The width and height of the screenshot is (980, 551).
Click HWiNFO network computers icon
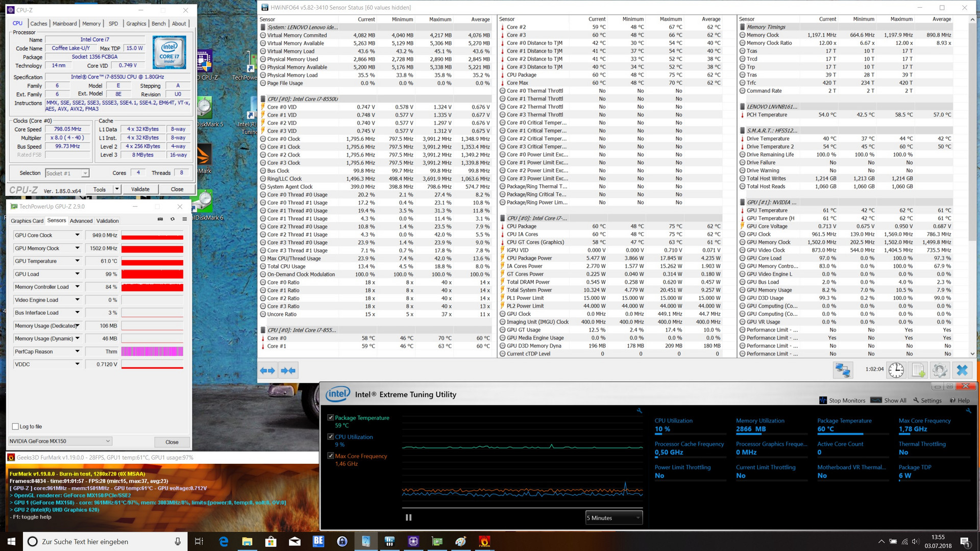pyautogui.click(x=843, y=370)
